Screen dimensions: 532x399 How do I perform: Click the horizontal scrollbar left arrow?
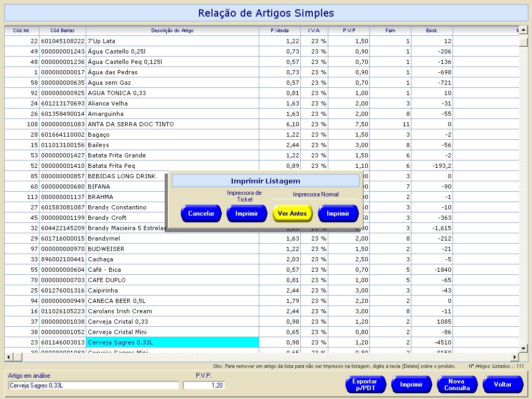coord(8,357)
